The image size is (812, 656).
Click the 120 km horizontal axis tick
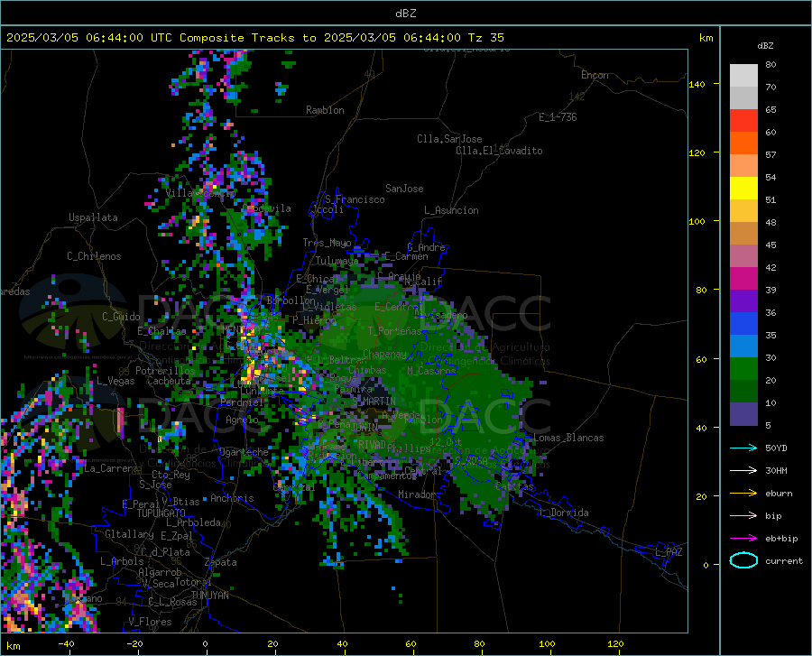pyautogui.click(x=615, y=644)
